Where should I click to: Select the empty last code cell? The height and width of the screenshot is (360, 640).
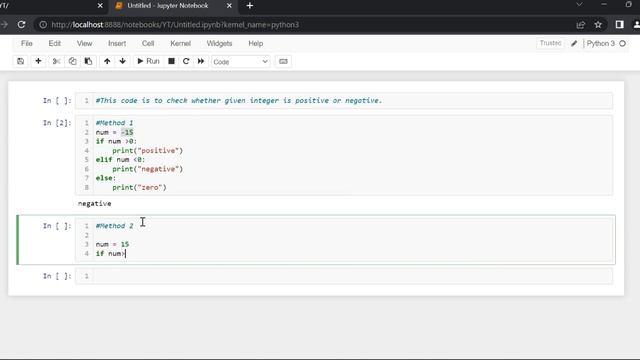coord(344,276)
